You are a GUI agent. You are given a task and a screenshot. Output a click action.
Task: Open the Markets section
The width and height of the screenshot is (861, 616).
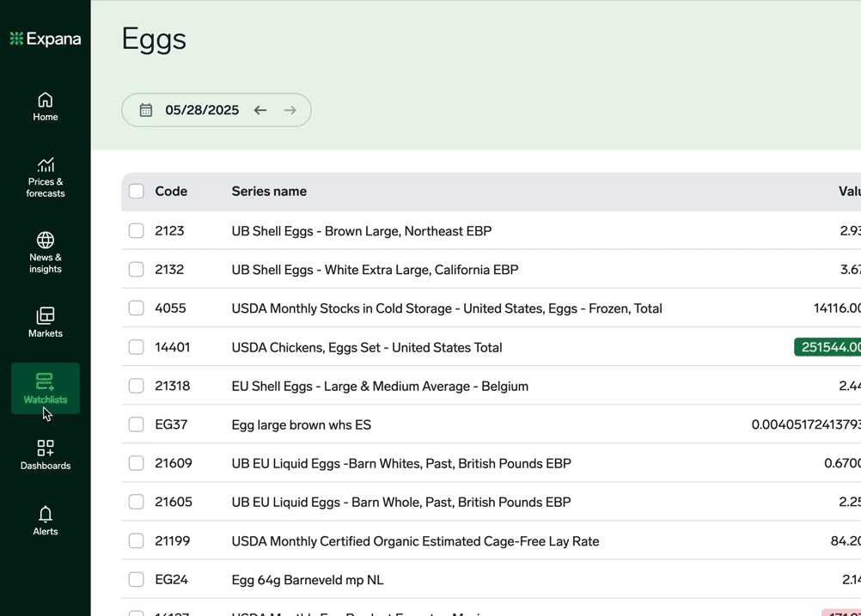(x=45, y=322)
